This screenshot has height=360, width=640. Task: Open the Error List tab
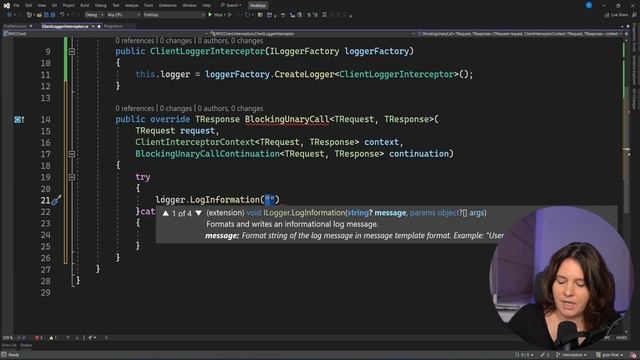9,345
